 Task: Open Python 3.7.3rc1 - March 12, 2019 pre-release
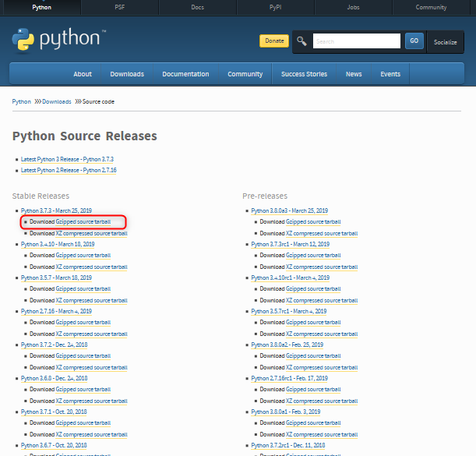click(x=291, y=244)
